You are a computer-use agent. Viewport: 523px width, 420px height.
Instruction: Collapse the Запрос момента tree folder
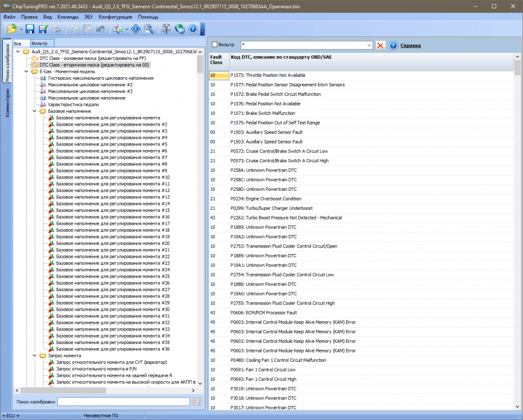35,355
